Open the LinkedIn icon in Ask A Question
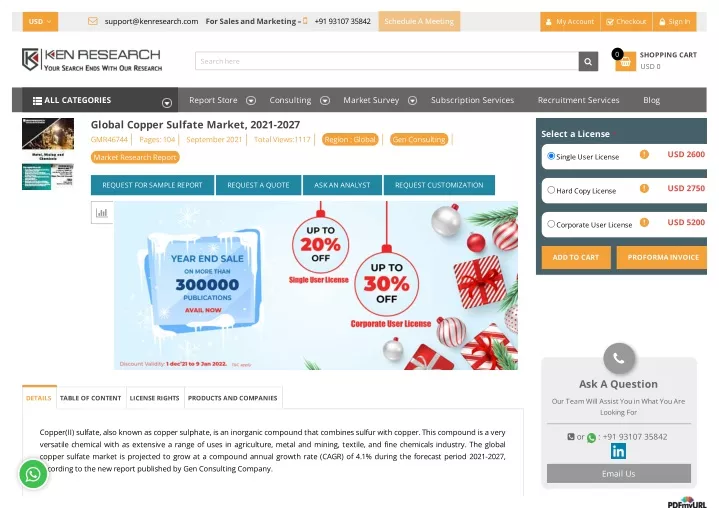 click(x=618, y=452)
